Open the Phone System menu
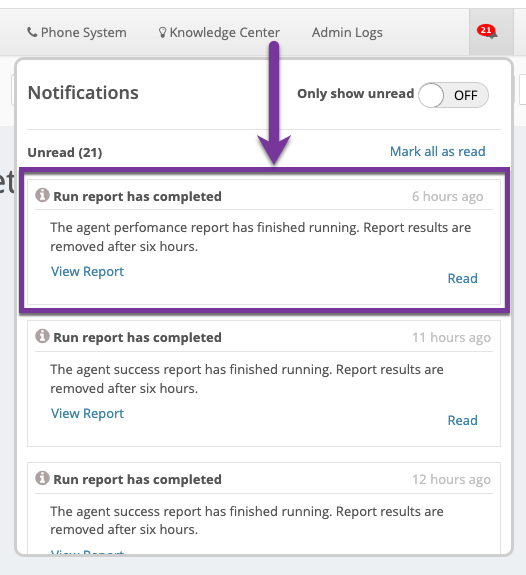 77,33
